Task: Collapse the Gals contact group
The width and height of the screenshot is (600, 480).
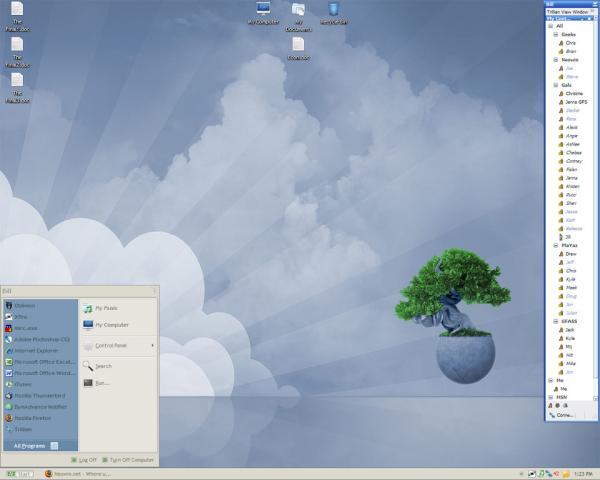Action: pos(556,85)
